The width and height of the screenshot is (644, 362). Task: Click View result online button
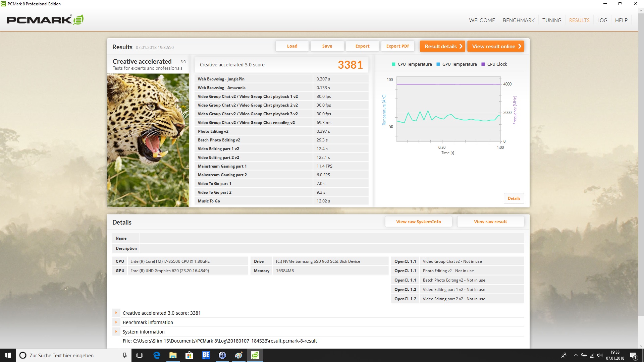(496, 46)
